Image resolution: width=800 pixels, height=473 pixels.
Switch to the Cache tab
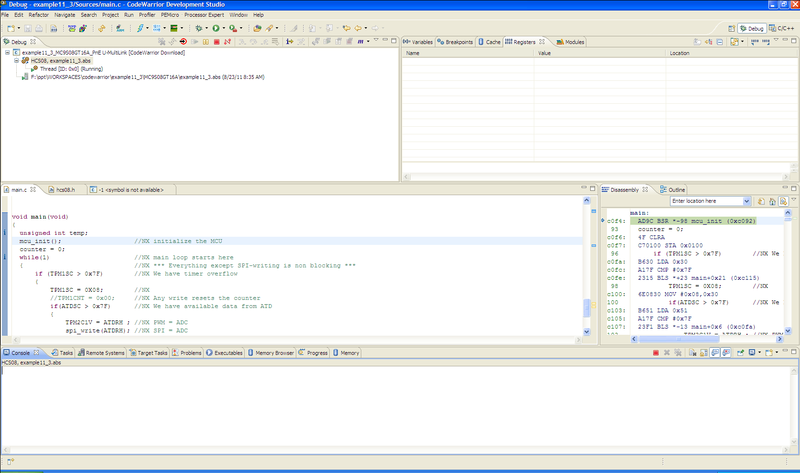(489, 42)
